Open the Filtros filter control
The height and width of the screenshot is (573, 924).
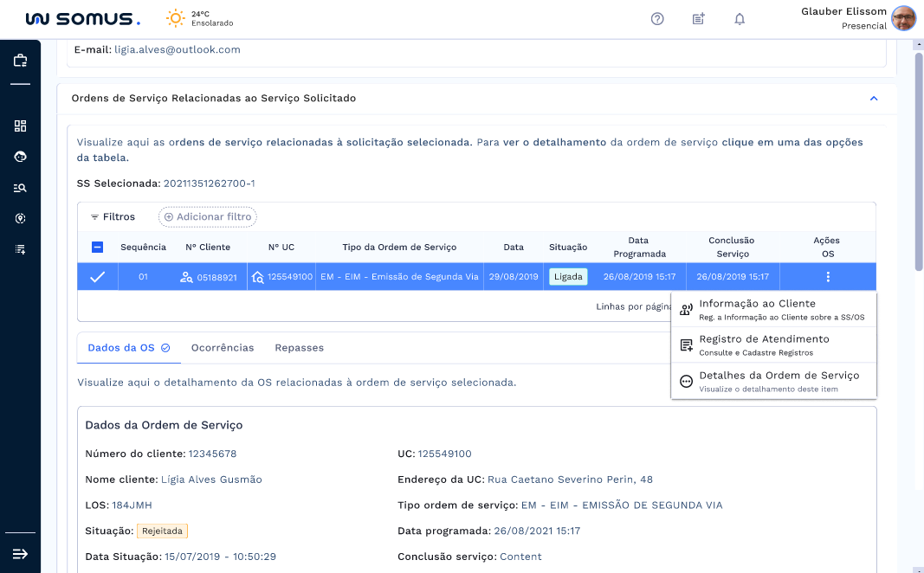click(113, 217)
